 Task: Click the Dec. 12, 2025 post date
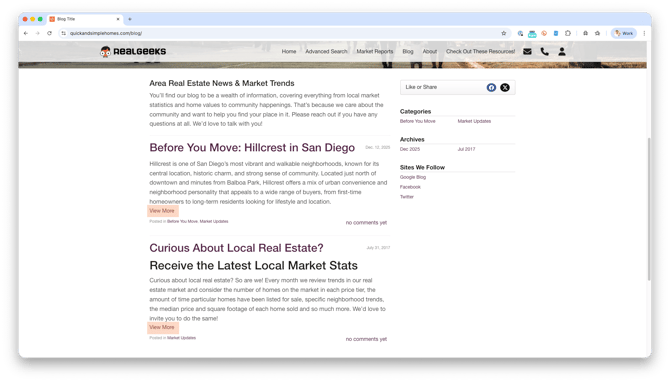point(378,147)
